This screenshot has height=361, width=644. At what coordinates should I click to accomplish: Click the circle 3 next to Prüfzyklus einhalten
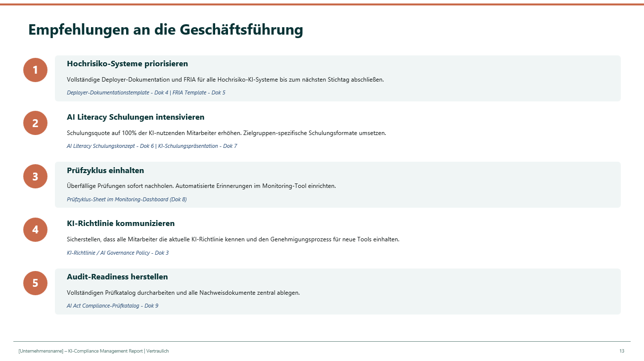click(x=35, y=176)
